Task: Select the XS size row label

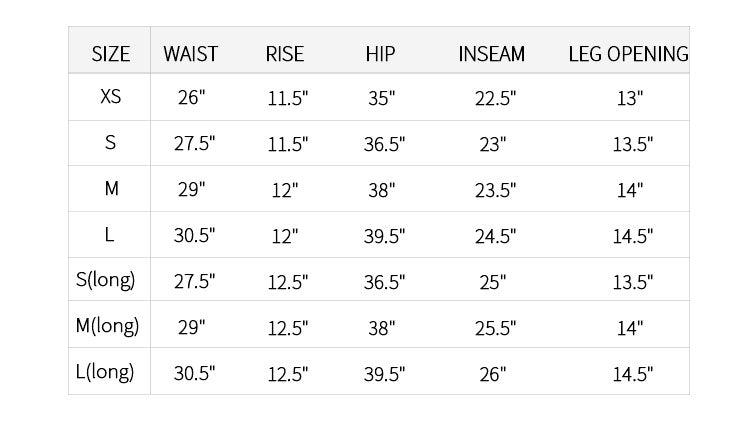Action: [110, 98]
